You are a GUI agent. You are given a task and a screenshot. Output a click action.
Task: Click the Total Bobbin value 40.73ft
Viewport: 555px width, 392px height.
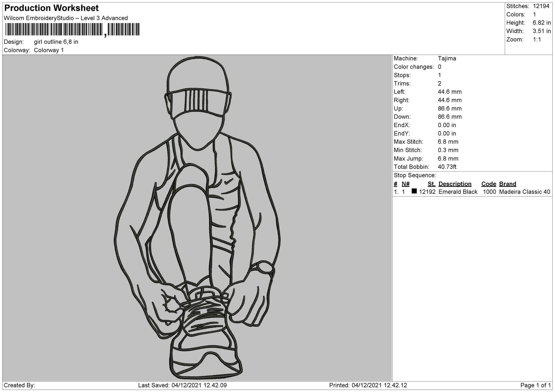click(x=447, y=167)
